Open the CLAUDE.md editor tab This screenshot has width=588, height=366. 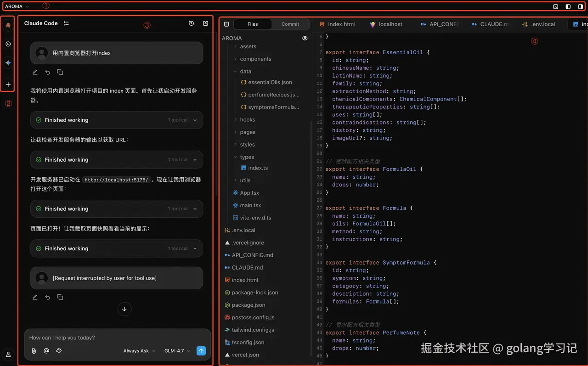[x=490, y=24]
